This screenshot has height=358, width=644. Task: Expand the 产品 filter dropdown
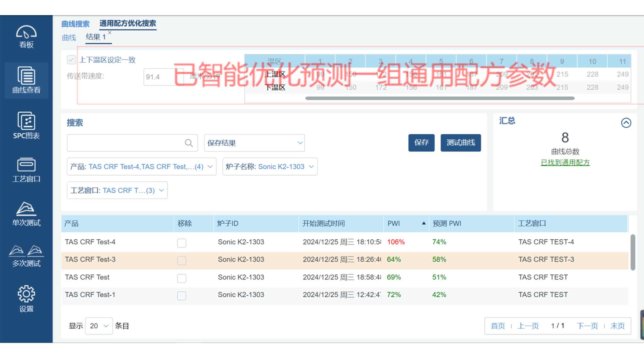pos(142,166)
